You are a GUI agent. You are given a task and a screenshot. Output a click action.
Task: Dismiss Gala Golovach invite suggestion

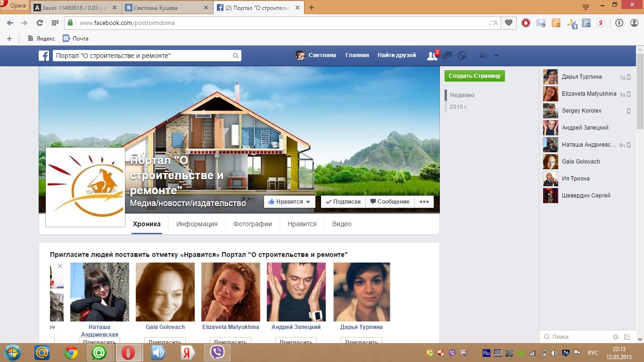pyautogui.click(x=191, y=266)
